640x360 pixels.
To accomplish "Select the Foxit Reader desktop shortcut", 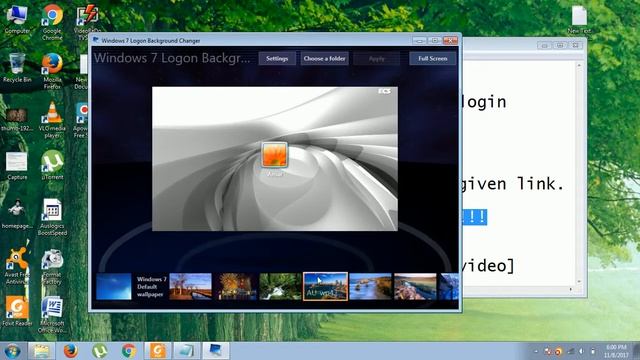I will [17, 311].
